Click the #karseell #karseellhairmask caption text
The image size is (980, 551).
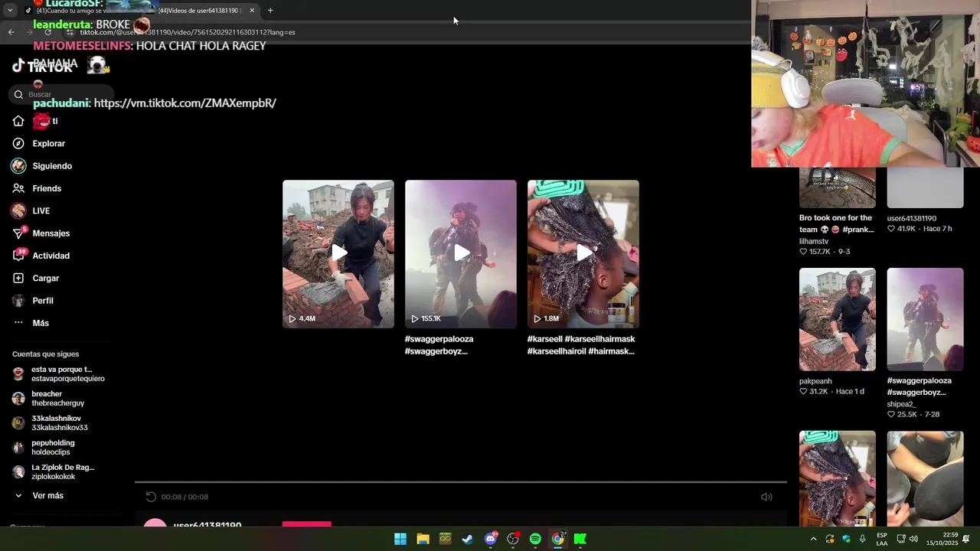581,345
